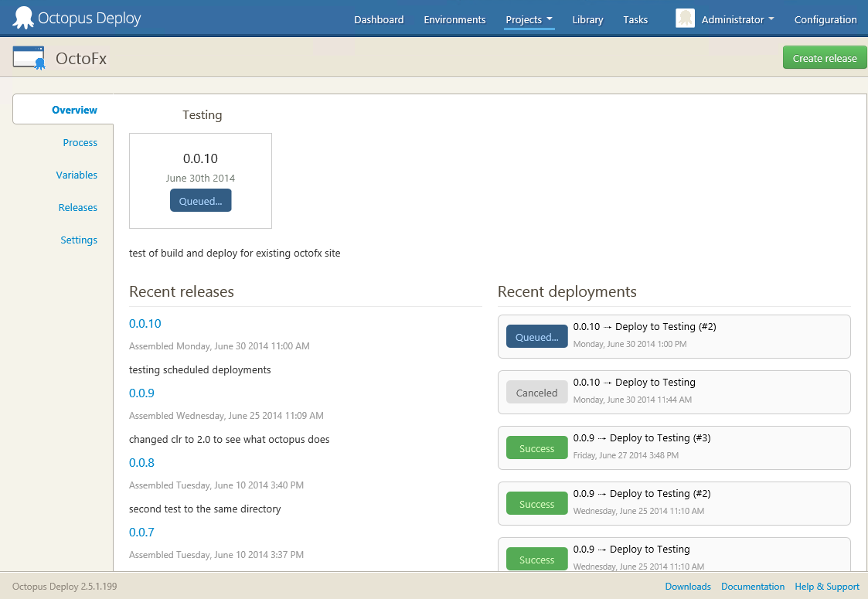Click the green Success progress indicator for 0.0.9

click(x=536, y=559)
